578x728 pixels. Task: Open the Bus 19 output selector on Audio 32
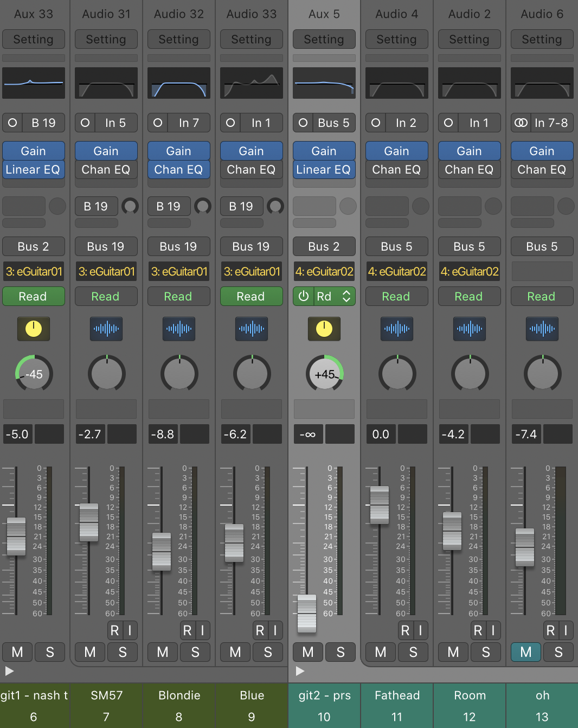(x=179, y=246)
